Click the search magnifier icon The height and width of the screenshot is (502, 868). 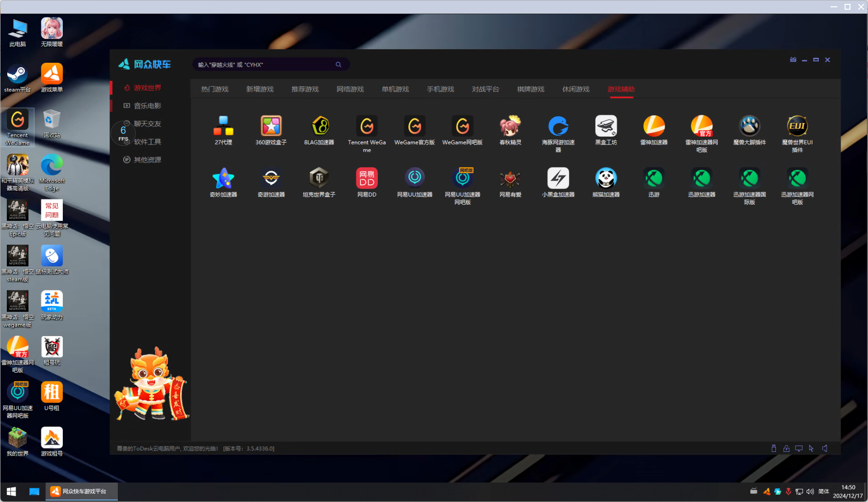338,65
